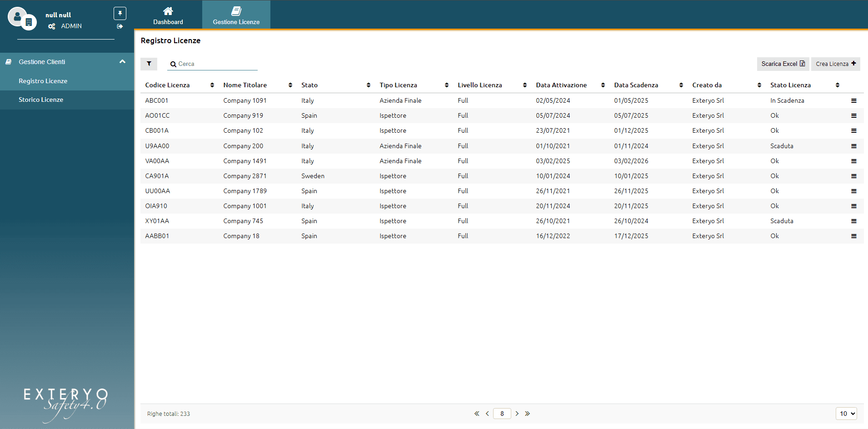The image size is (868, 429).
Task: Click Righe totali: 233 label
Action: click(x=169, y=414)
